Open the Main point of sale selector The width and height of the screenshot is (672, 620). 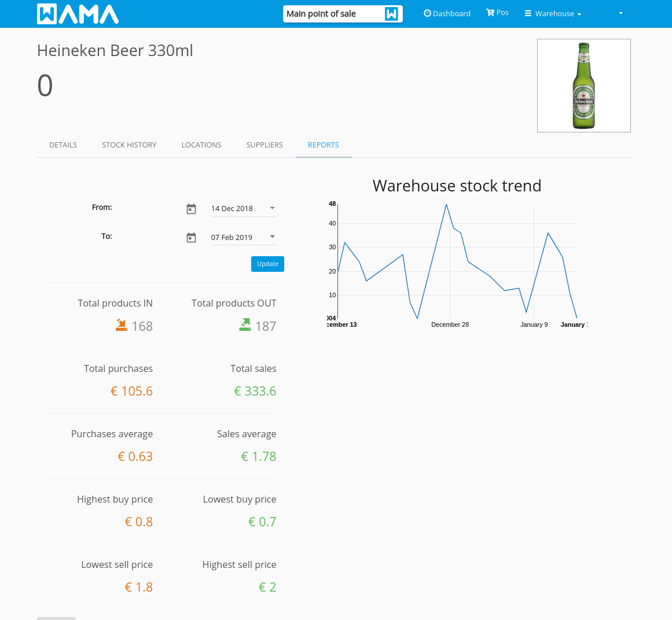click(x=343, y=14)
